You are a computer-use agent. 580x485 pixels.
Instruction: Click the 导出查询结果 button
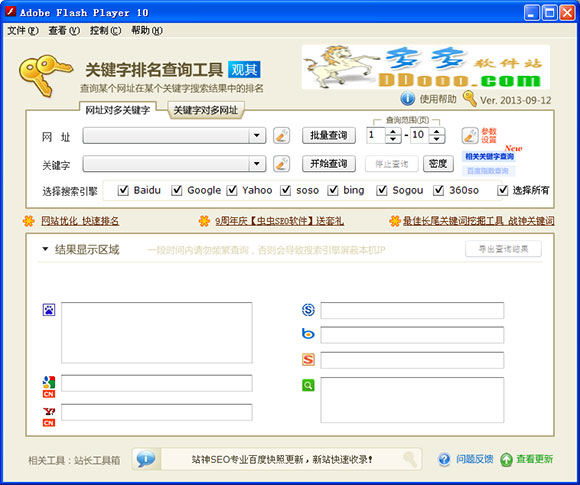pos(503,249)
